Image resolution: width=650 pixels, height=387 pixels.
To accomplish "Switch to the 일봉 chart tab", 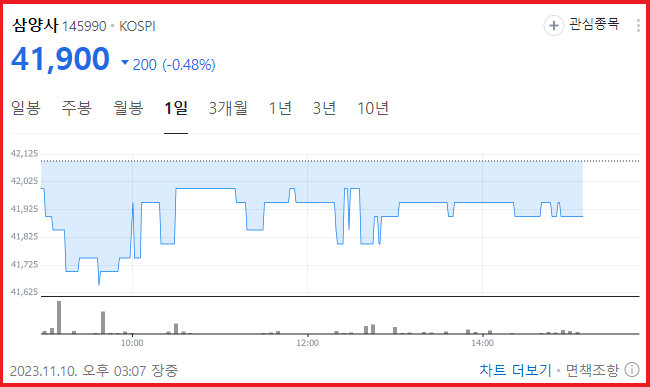I will click(26, 108).
